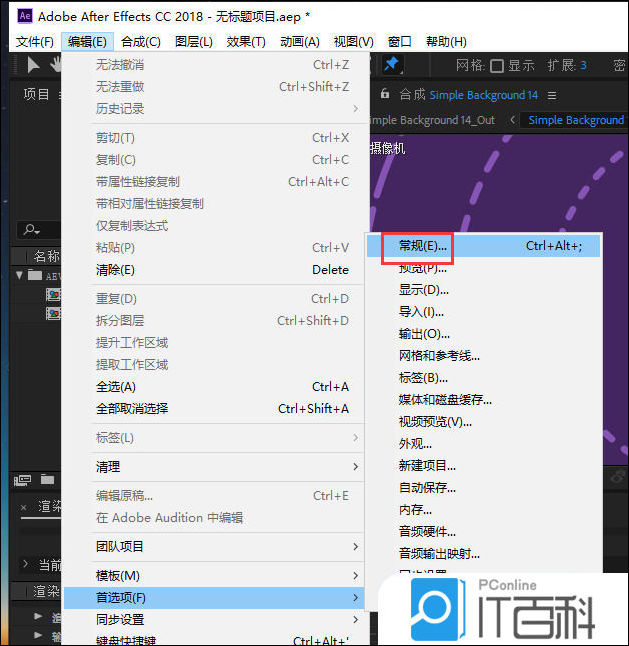Choose Display (显示) preferences
Viewport: 629px width, 646px height.
[483, 290]
